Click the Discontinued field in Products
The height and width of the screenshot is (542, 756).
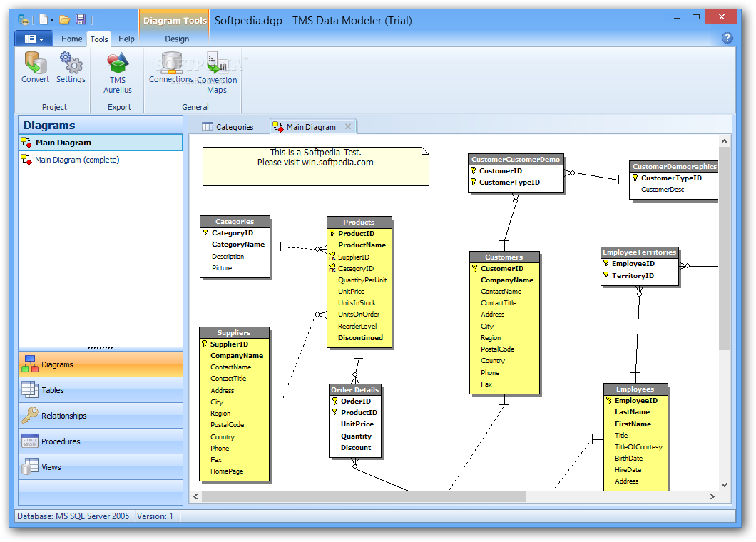coord(361,337)
